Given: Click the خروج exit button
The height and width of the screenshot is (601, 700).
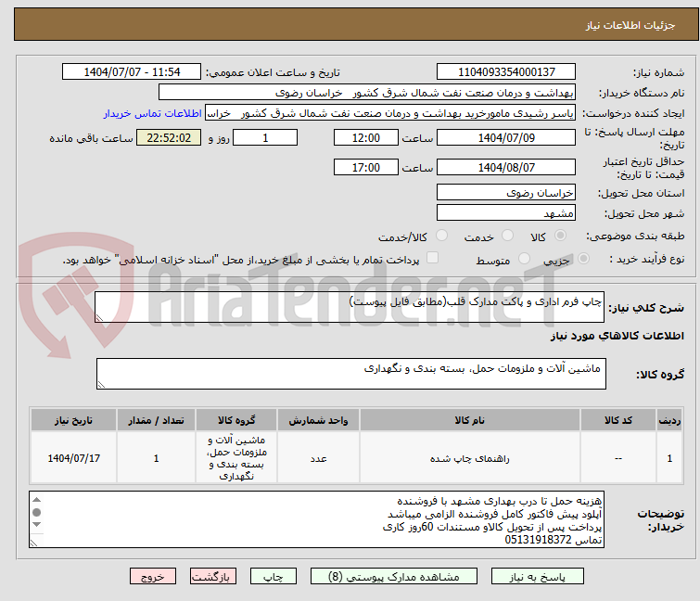Looking at the screenshot, I should pyautogui.click(x=153, y=577).
